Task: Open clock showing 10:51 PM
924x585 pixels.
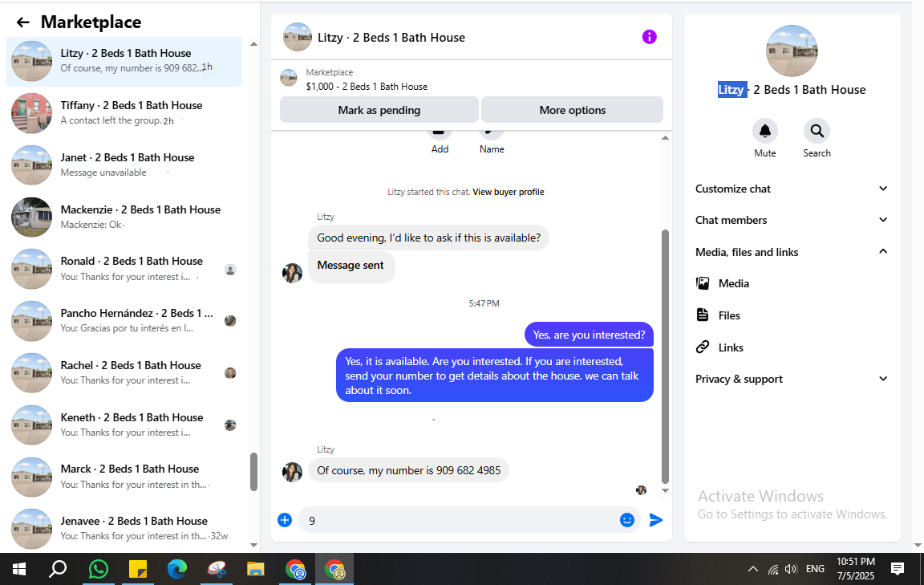Action: [856, 569]
